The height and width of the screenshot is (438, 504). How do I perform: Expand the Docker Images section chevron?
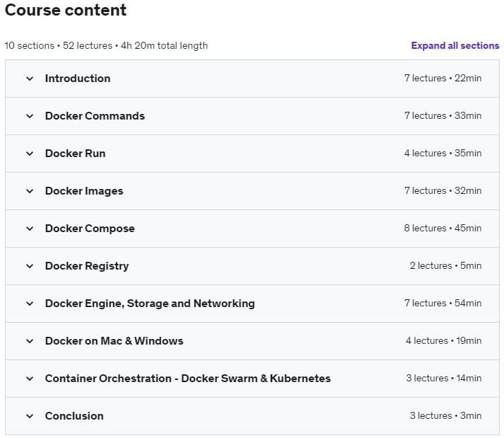coord(30,191)
